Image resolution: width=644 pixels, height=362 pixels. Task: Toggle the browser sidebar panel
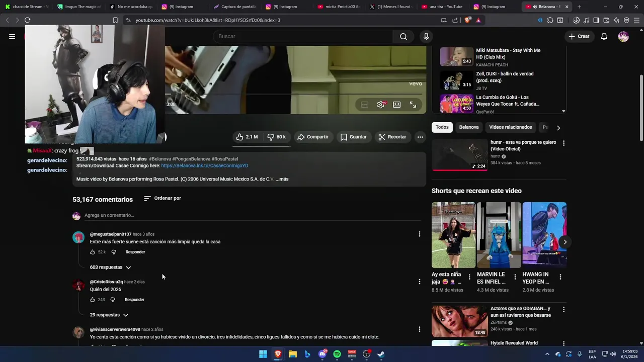(x=596, y=20)
